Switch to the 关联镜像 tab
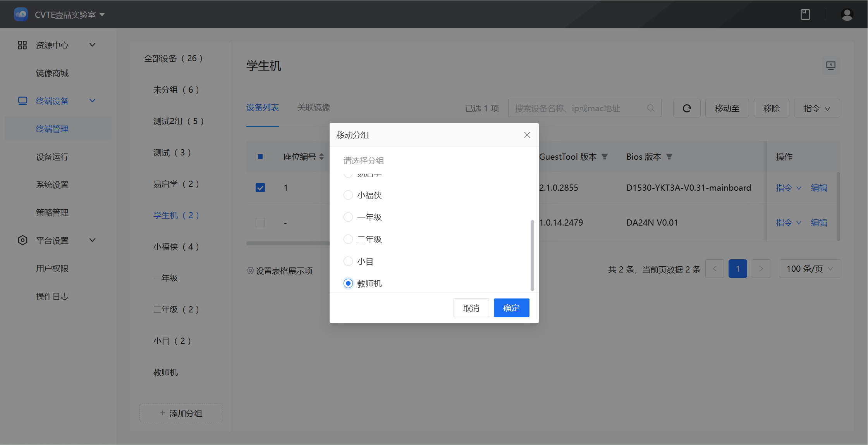The width and height of the screenshot is (868, 445). 313,107
